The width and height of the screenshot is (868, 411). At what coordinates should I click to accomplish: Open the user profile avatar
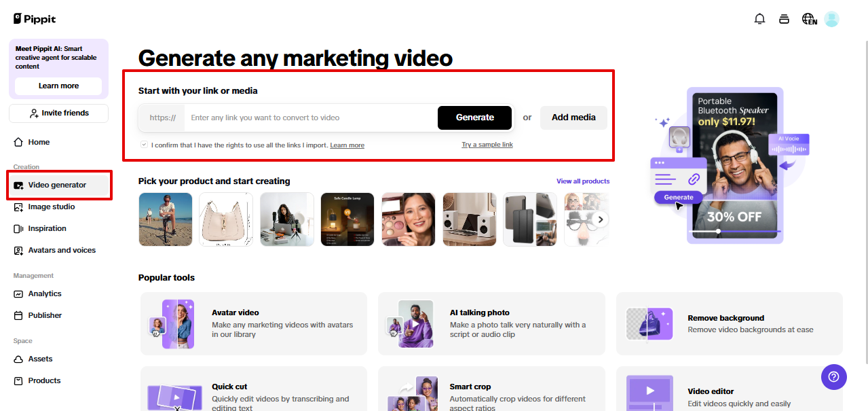(x=831, y=19)
